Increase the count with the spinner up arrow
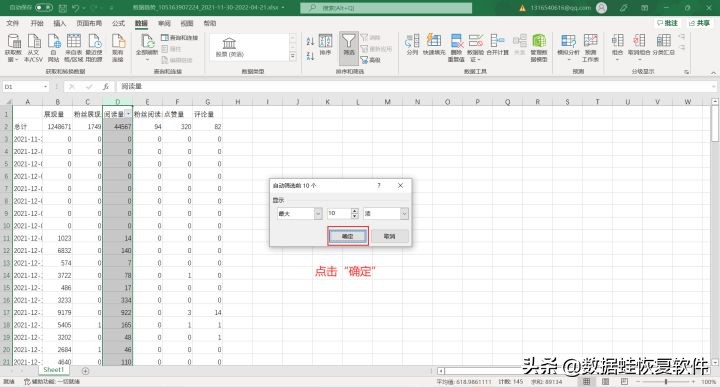 point(354,211)
